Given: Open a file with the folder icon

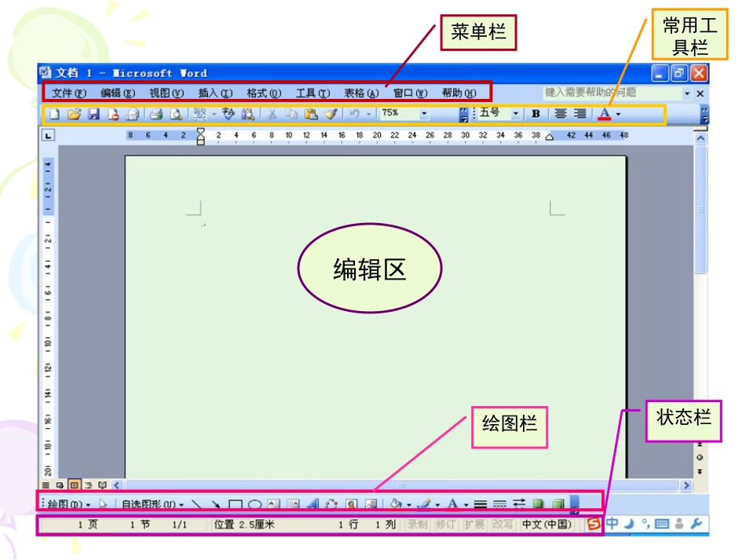Looking at the screenshot, I should pyautogui.click(x=74, y=114).
